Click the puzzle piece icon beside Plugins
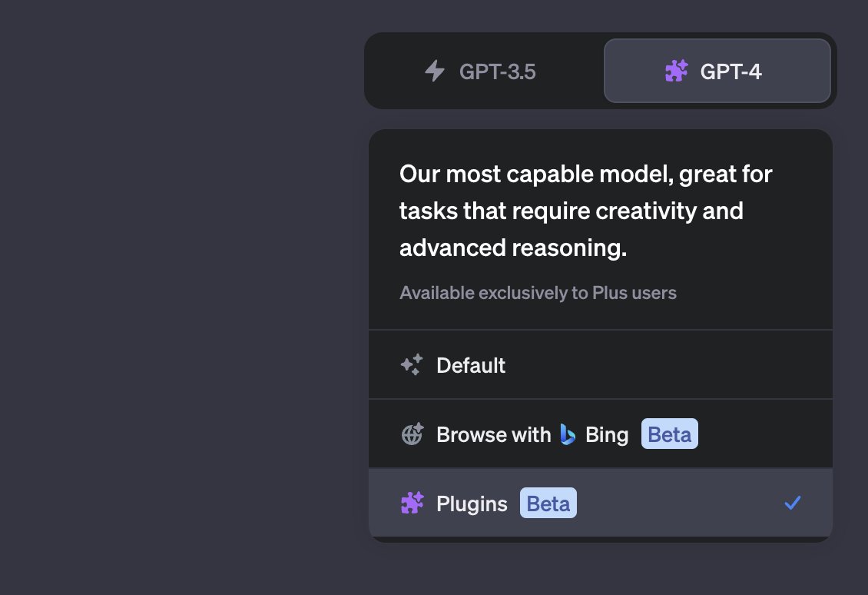Viewport: 868px width, 595px height. tap(412, 503)
